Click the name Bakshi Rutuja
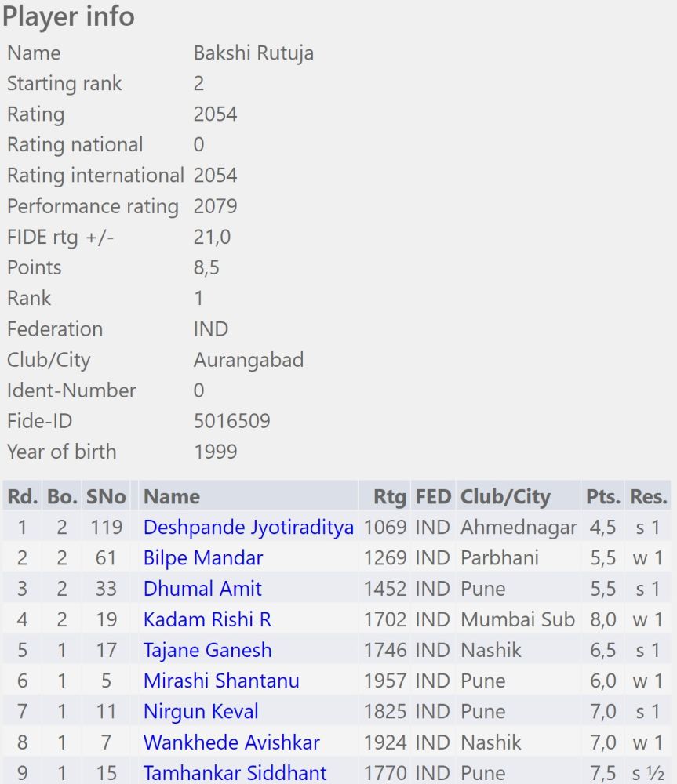 point(253,53)
